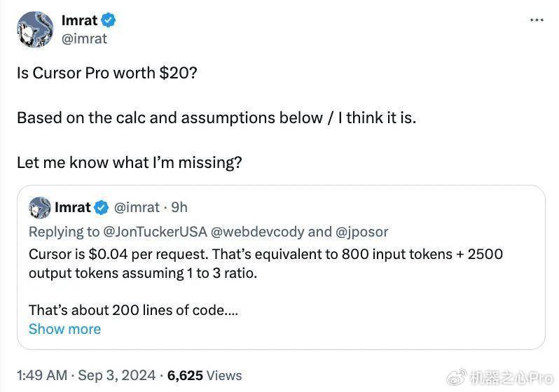559x392 pixels.
Task: Open the @jposor mention
Action: point(362,232)
